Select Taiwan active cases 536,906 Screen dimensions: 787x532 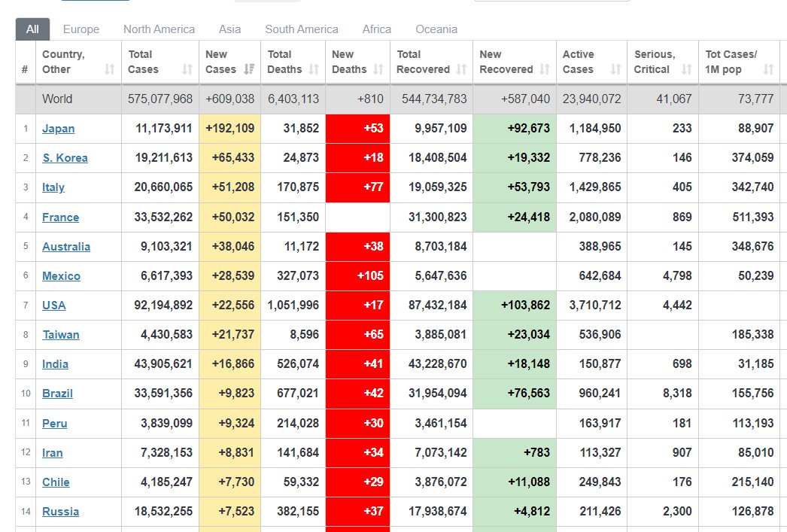[600, 334]
